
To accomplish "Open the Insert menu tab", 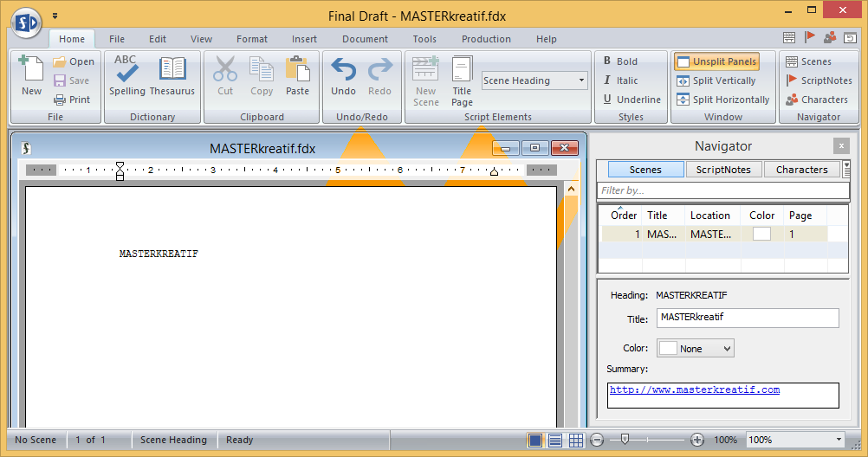I will pyautogui.click(x=304, y=39).
